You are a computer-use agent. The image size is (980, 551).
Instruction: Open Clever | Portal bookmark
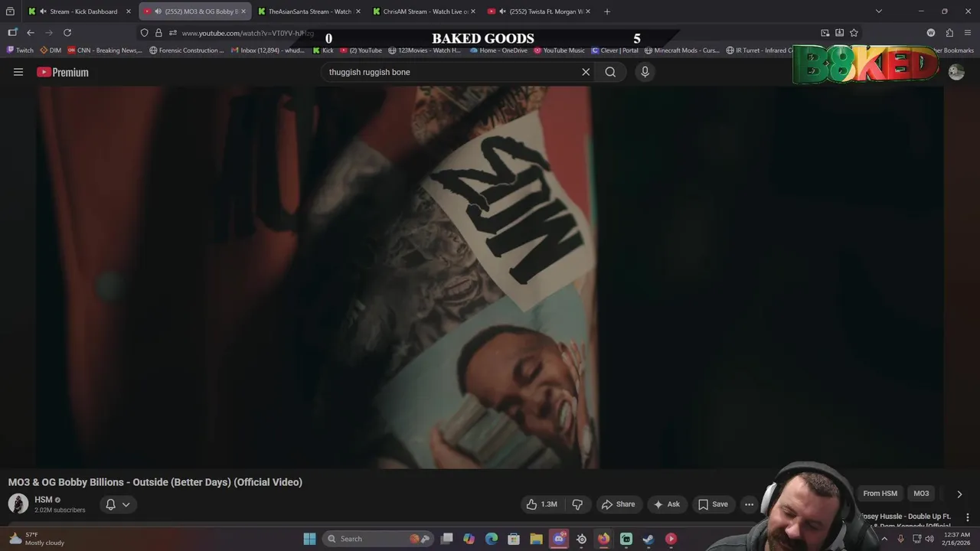coord(614,51)
